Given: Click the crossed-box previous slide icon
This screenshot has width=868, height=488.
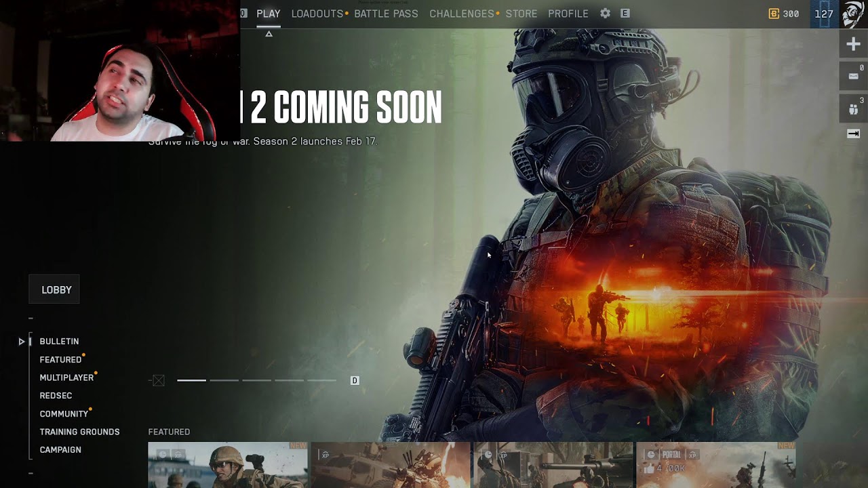Looking at the screenshot, I should pyautogui.click(x=159, y=381).
